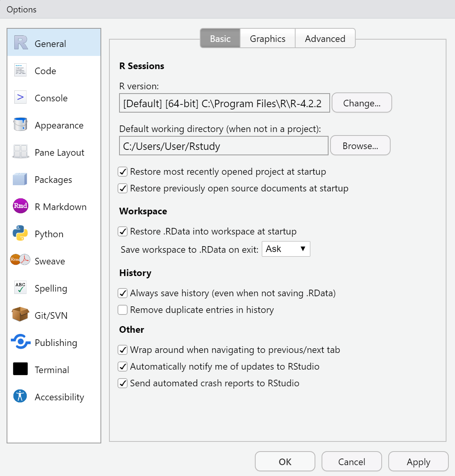This screenshot has width=455, height=476.
Task: Select the Sweave sidebar label
Action: pyautogui.click(x=50, y=261)
